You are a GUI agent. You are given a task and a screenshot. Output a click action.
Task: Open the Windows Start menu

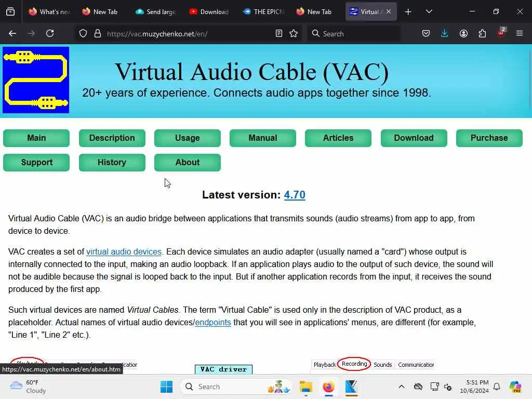[166, 387]
